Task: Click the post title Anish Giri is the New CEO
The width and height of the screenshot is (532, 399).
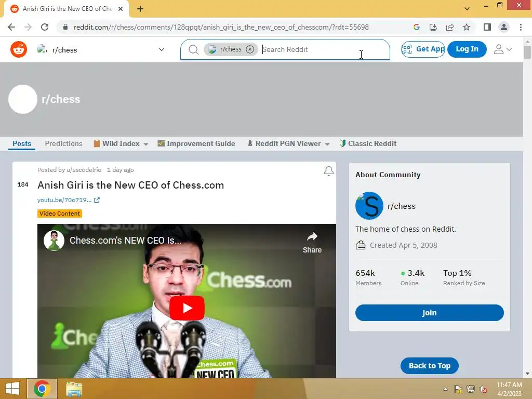Action: point(130,185)
